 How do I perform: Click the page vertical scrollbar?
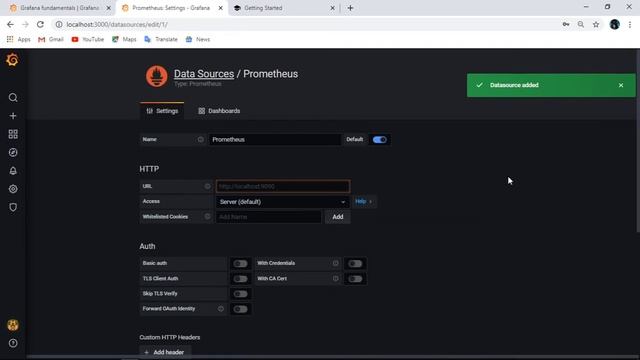637,141
